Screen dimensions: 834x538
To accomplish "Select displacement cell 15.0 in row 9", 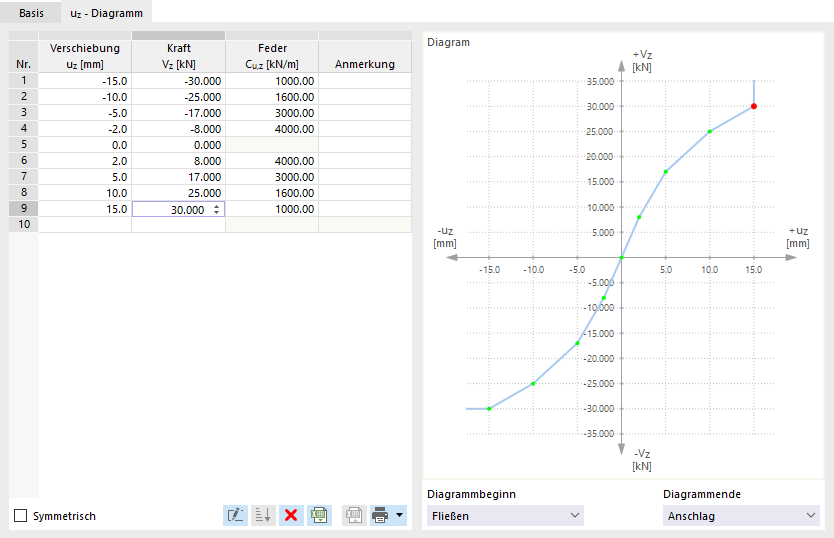I will tap(85, 209).
